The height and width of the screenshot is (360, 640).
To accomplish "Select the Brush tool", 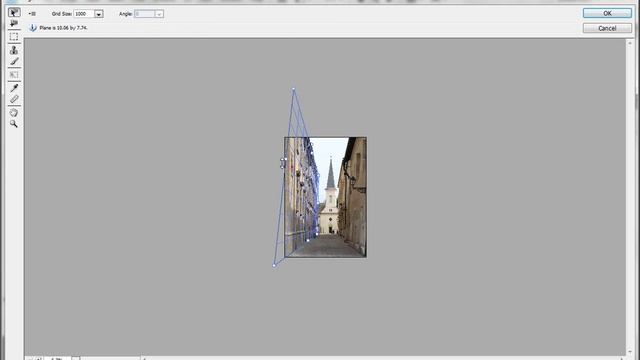I will 14,62.
